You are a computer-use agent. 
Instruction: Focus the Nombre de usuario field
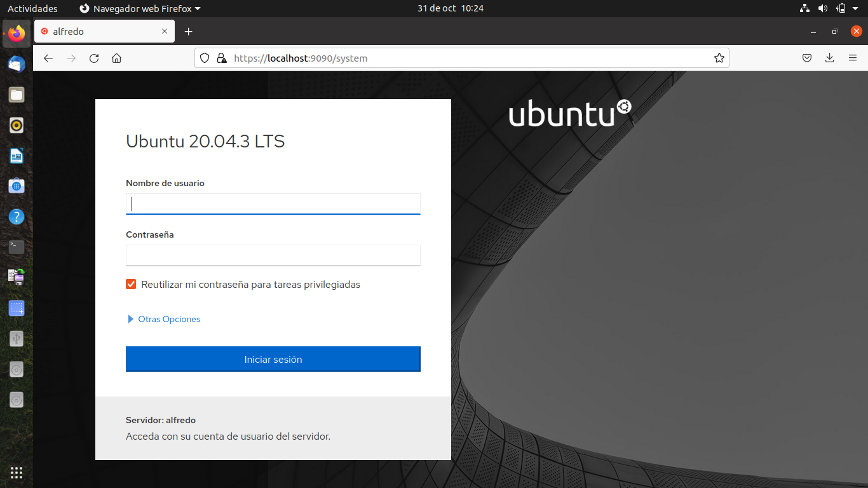273,204
